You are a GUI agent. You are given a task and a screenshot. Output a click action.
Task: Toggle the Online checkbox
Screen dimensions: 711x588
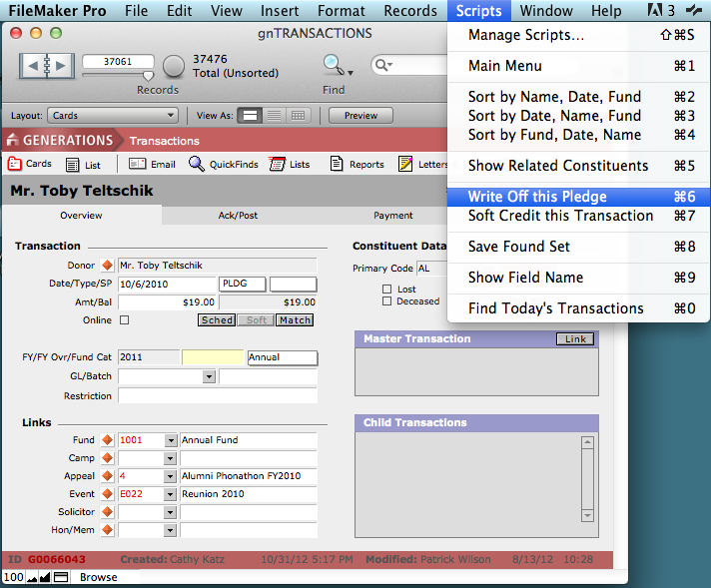124,320
